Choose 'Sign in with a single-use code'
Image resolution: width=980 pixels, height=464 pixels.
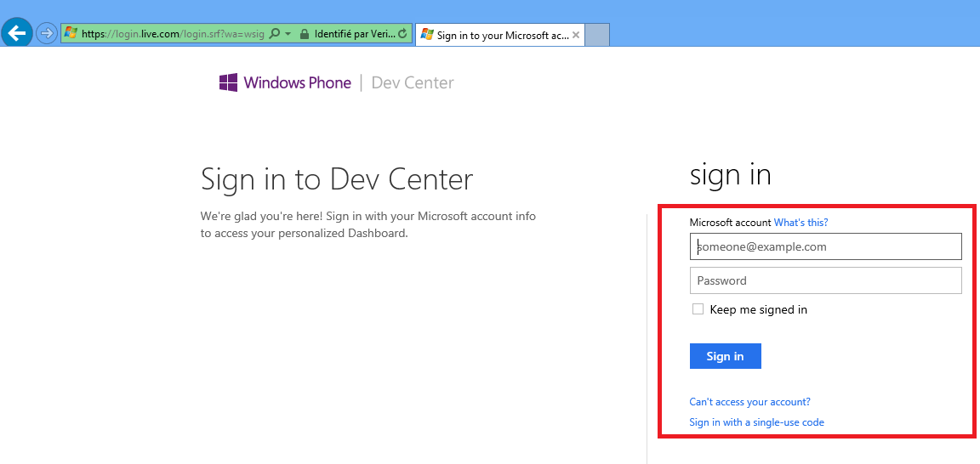point(756,422)
